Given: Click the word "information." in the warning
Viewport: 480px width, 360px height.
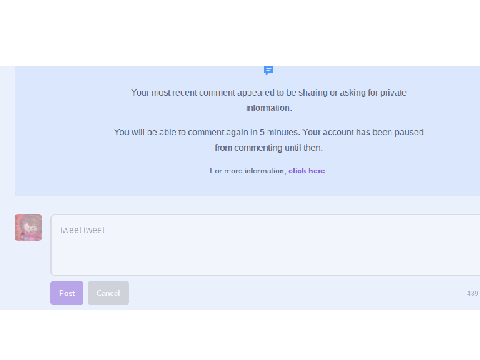Looking at the screenshot, I should pyautogui.click(x=269, y=108).
